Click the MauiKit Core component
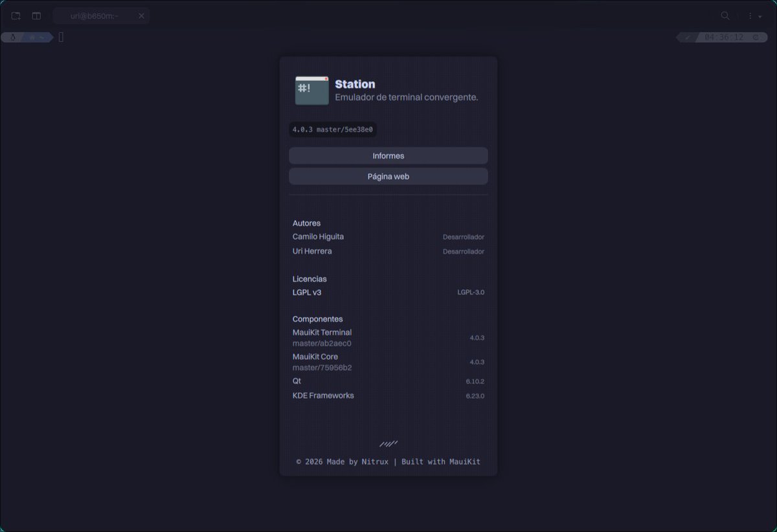This screenshot has height=532, width=777. click(x=315, y=357)
